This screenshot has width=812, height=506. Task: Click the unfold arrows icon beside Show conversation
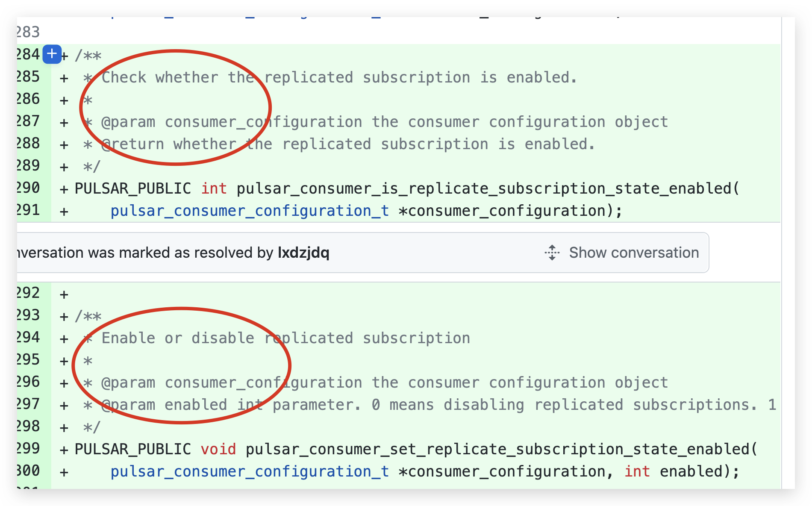tap(552, 253)
